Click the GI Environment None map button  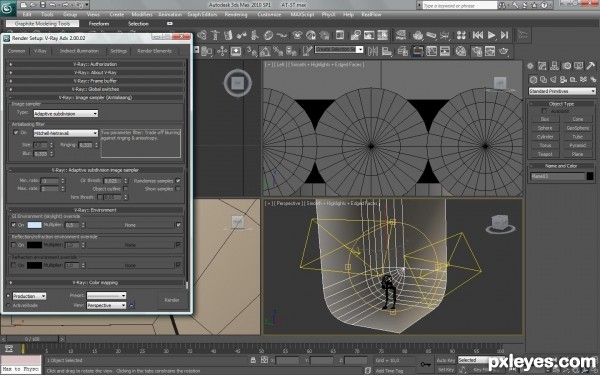(x=130, y=225)
